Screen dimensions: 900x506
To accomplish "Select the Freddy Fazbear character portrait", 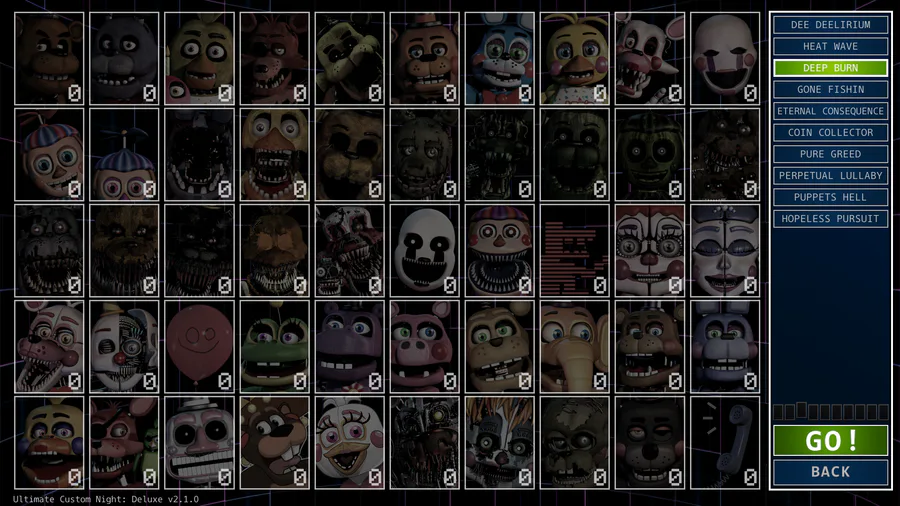I will (49, 59).
